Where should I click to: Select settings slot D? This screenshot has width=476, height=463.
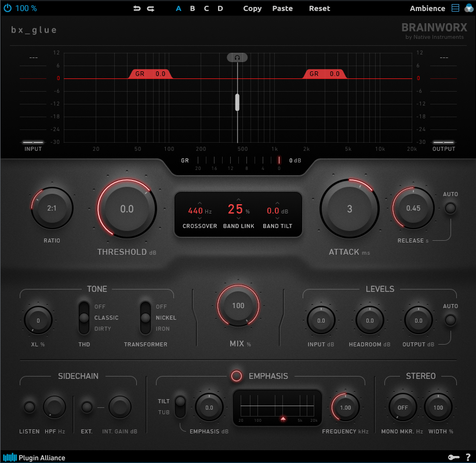click(220, 9)
